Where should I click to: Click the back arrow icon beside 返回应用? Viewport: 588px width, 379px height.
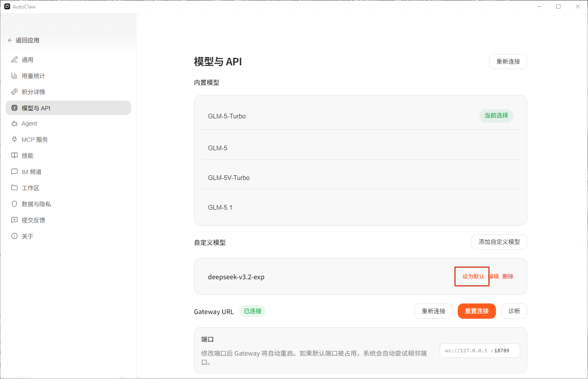(10, 40)
